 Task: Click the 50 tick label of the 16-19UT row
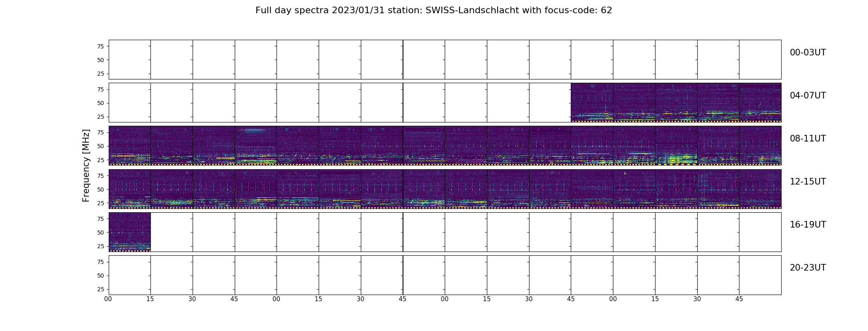pyautogui.click(x=100, y=233)
